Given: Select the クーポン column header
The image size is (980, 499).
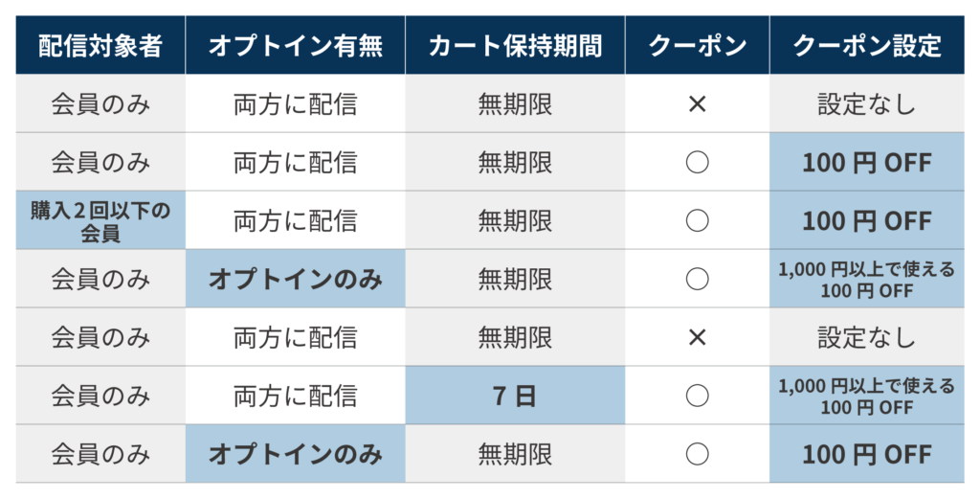Looking at the screenshot, I should [697, 45].
